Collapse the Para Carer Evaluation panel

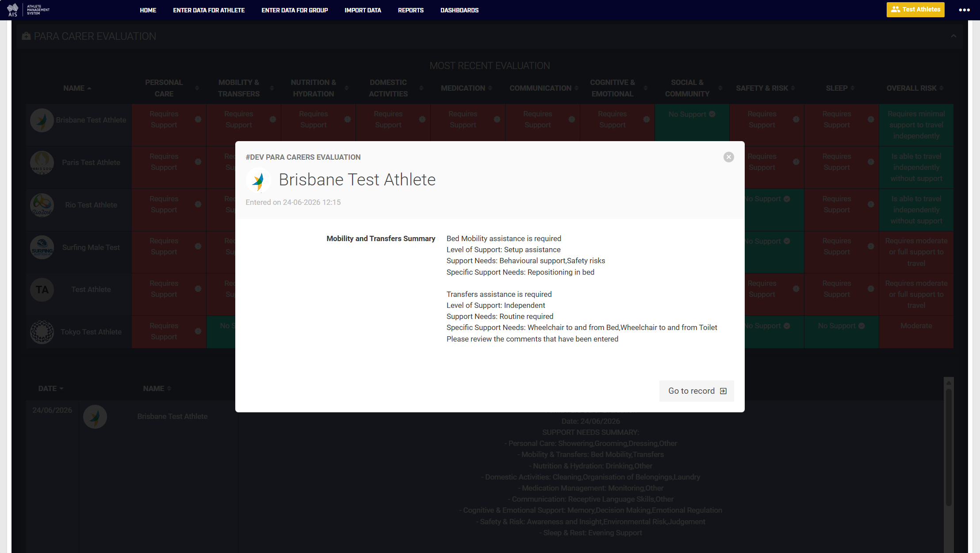point(953,36)
